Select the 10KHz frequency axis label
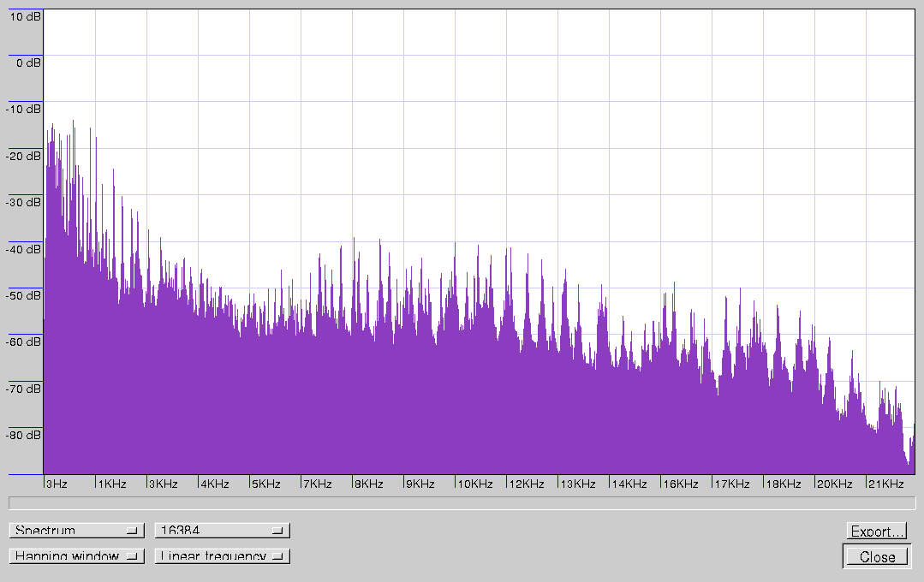The image size is (924, 582). point(475,484)
